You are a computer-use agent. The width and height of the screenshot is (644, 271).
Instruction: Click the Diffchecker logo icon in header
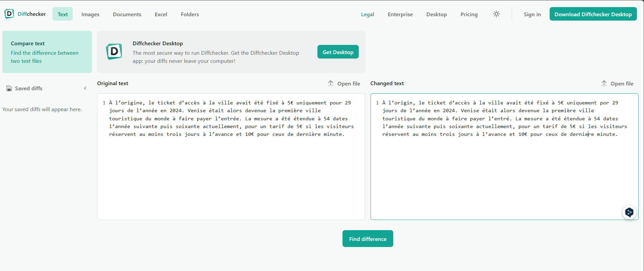point(9,14)
